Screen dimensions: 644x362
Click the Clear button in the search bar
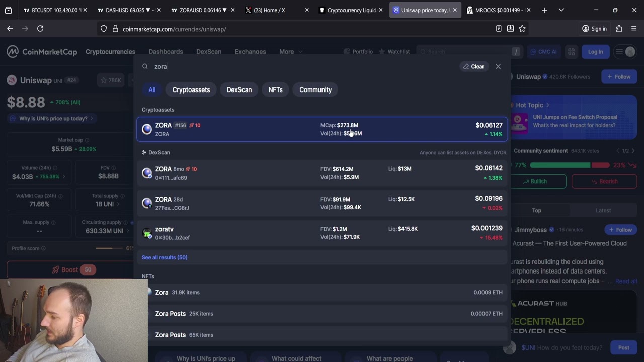click(473, 66)
